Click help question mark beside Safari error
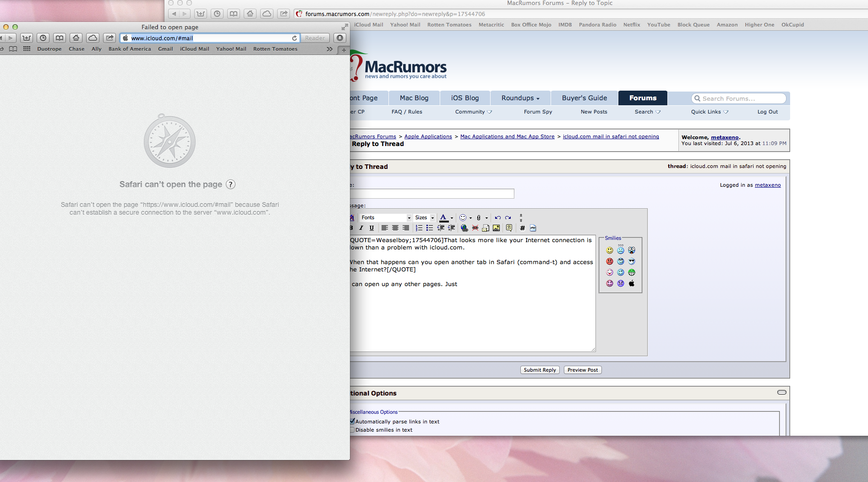 [231, 184]
